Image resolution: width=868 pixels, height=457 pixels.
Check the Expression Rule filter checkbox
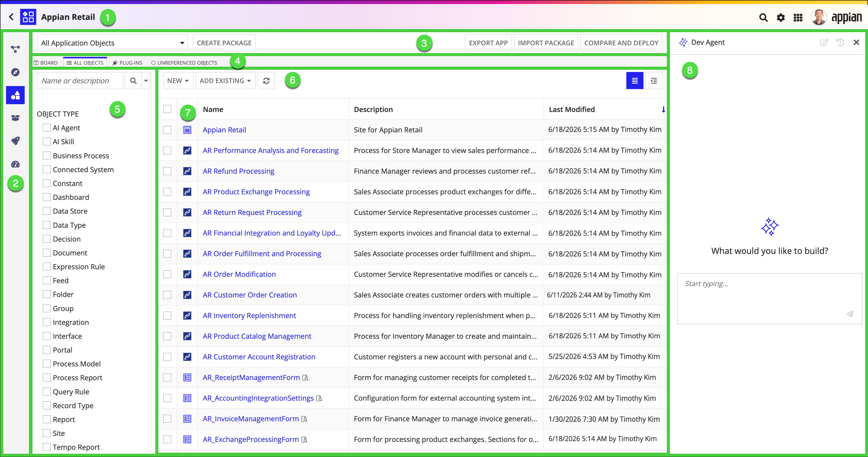click(x=47, y=266)
